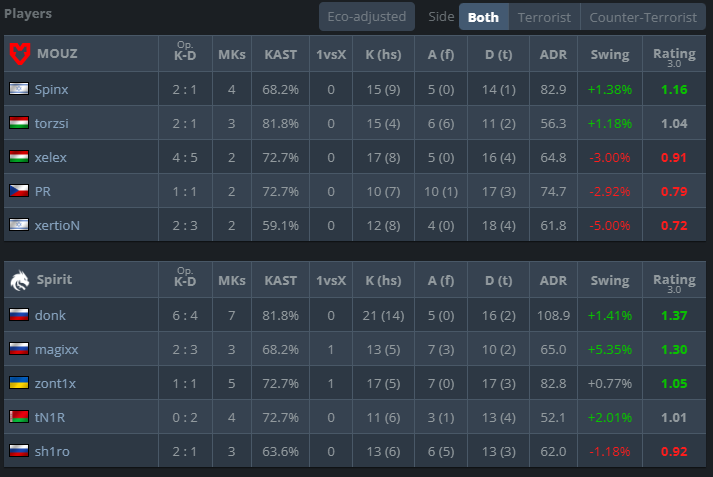
Task: Toggle the Eco-adjusted stats button
Action: coord(367,17)
